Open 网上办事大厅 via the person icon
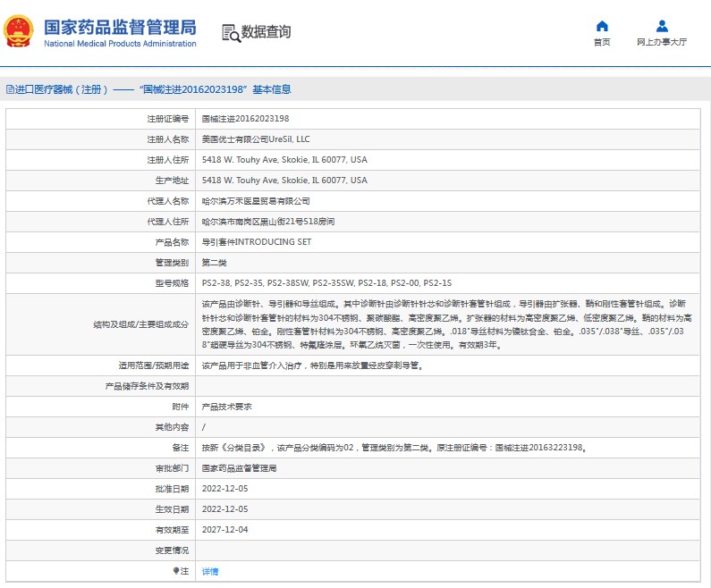The height and width of the screenshot is (588, 711). (662, 26)
